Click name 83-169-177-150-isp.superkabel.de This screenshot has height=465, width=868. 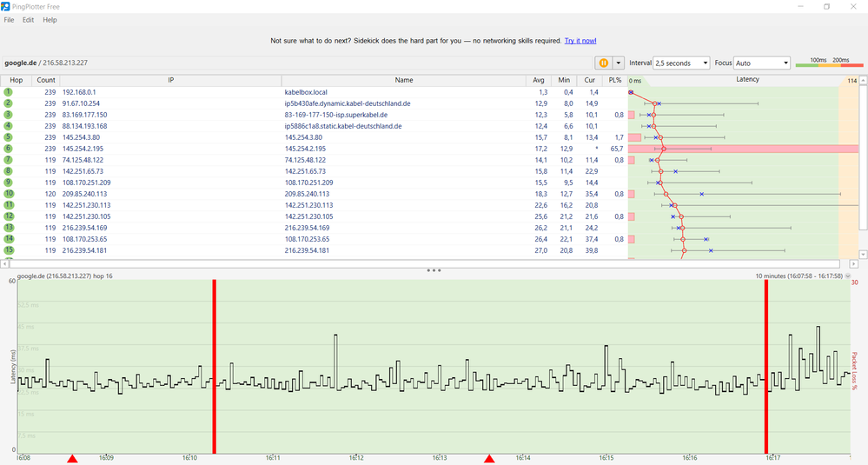336,115
